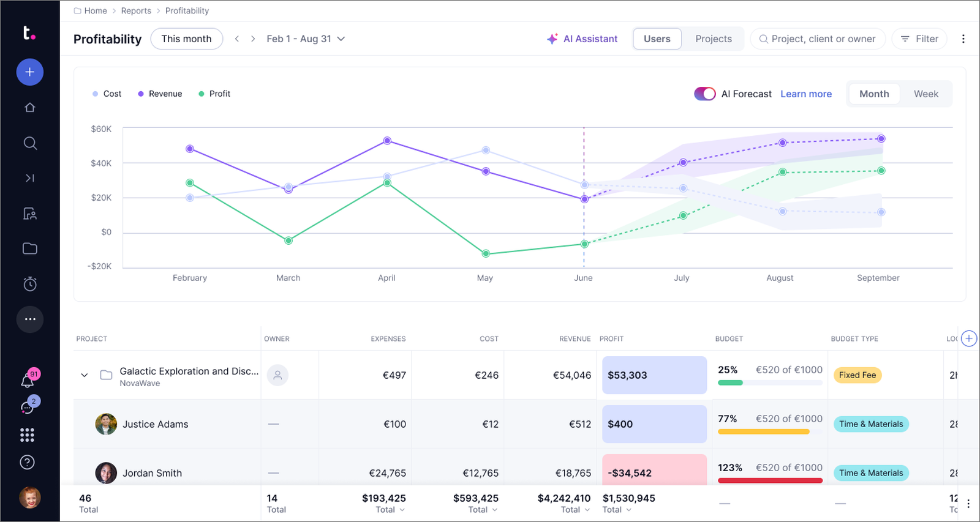The image size is (980, 522).
Task: Switch to the Projects tab
Action: coord(713,39)
